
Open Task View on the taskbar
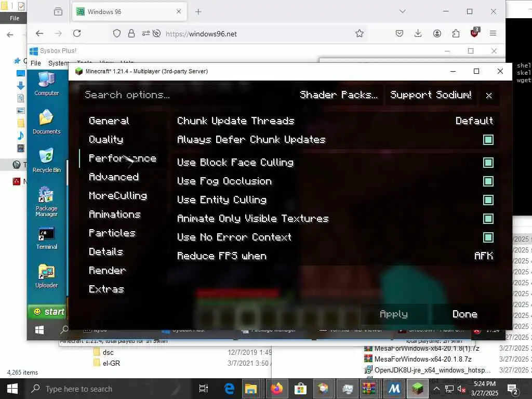click(x=204, y=389)
